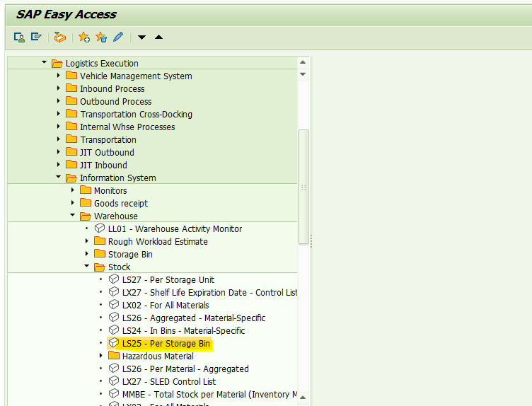This screenshot has height=406, width=532.
Task: Click the LX27 Shelf Life cube icon
Action: click(114, 292)
